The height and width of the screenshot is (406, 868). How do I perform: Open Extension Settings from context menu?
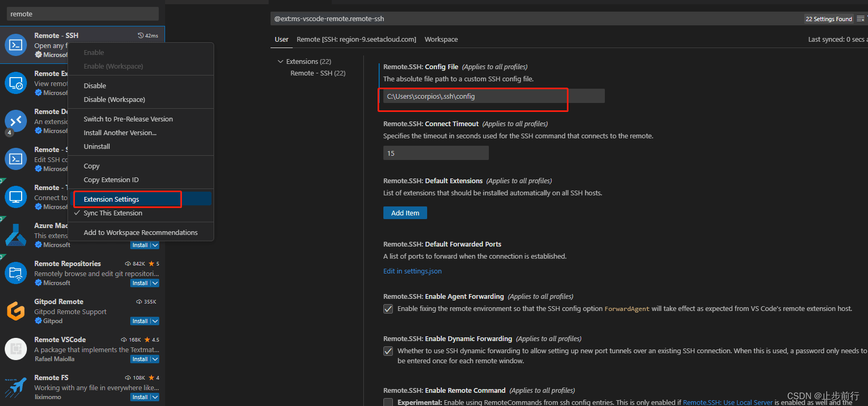[x=141, y=199]
